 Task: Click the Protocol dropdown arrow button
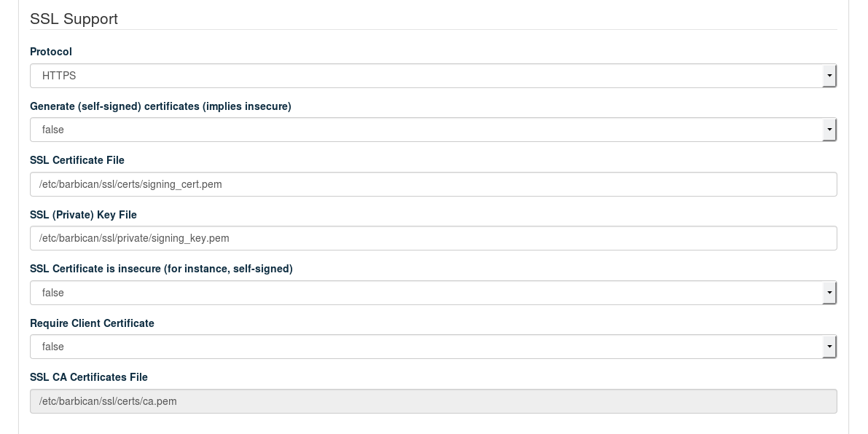click(829, 76)
